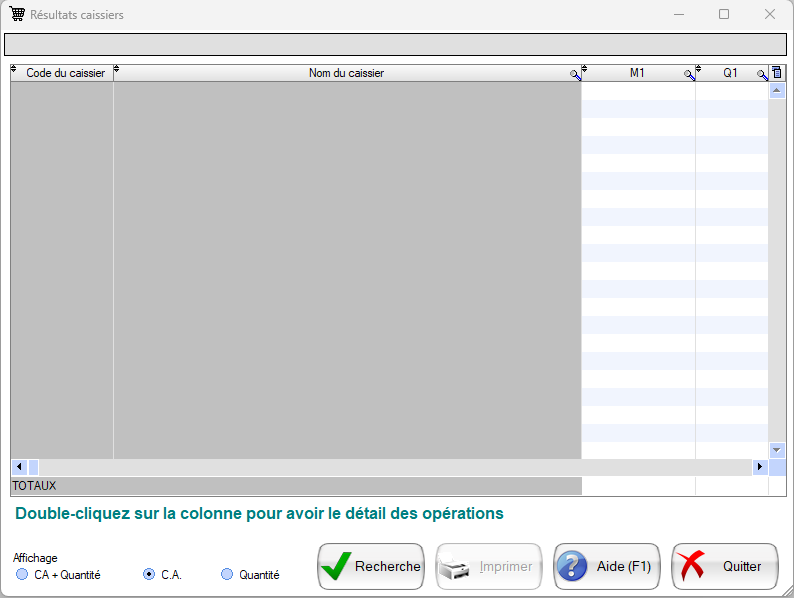Screen dimensions: 794x598
Task: Click the empty gray bar above the table
Action: coord(395,45)
